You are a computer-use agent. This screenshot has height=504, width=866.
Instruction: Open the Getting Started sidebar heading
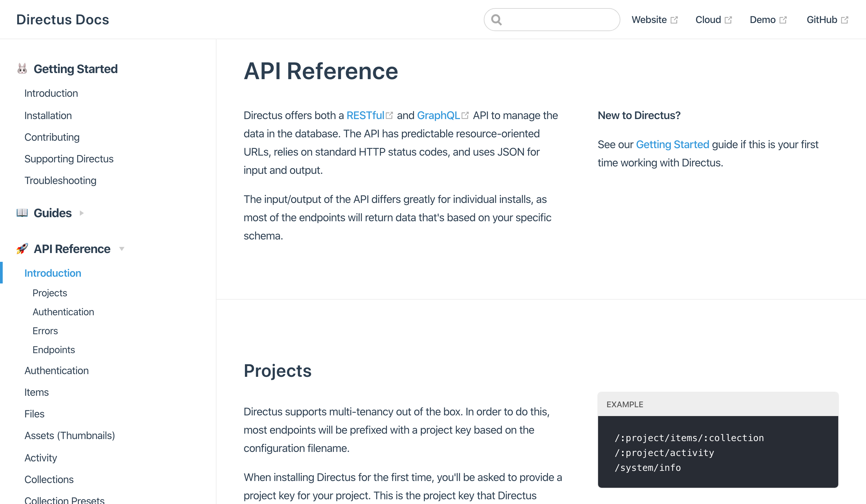pos(75,69)
